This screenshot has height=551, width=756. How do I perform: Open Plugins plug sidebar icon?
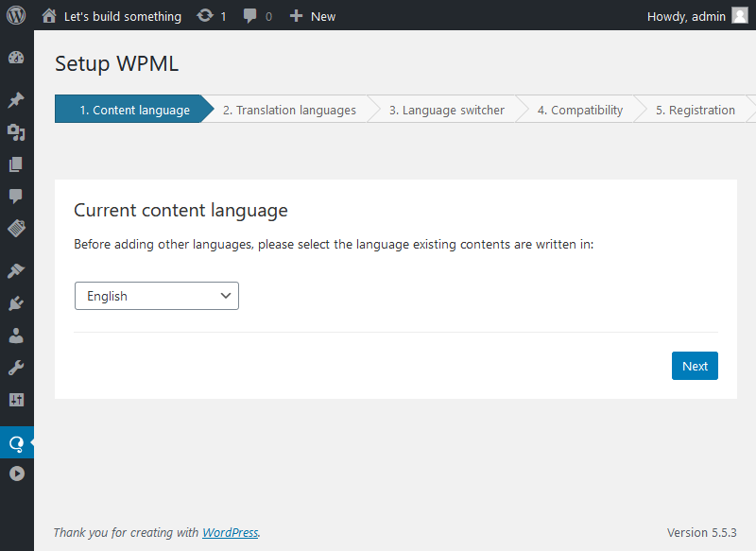(x=16, y=303)
